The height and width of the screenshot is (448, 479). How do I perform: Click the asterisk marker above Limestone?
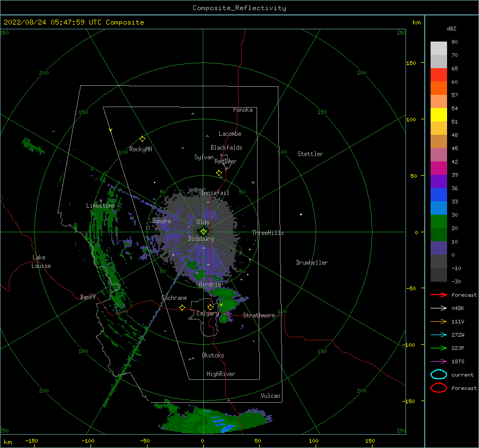(101, 201)
